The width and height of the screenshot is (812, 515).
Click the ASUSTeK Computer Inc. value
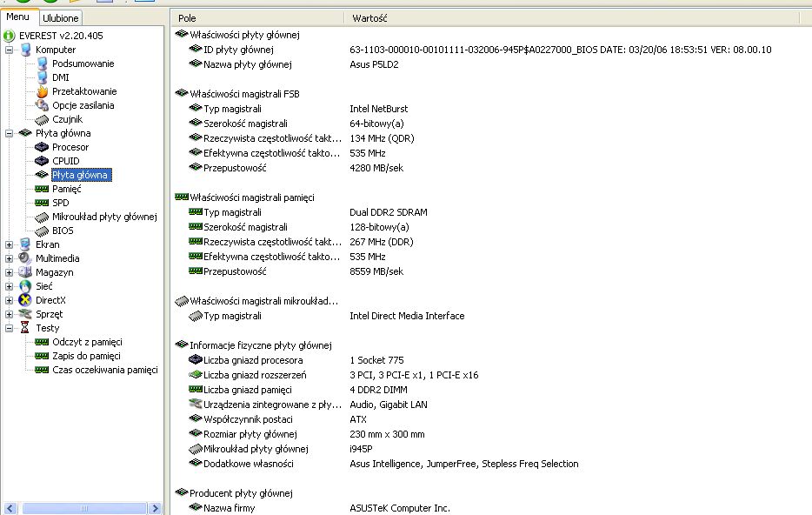coord(400,508)
